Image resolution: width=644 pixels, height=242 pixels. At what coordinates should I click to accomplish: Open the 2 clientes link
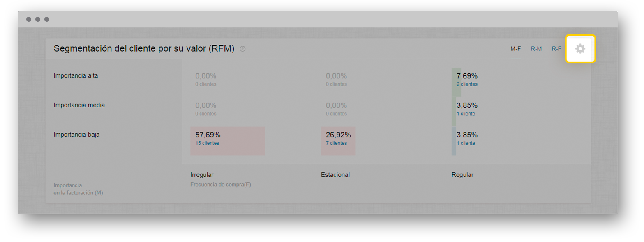pyautogui.click(x=467, y=84)
